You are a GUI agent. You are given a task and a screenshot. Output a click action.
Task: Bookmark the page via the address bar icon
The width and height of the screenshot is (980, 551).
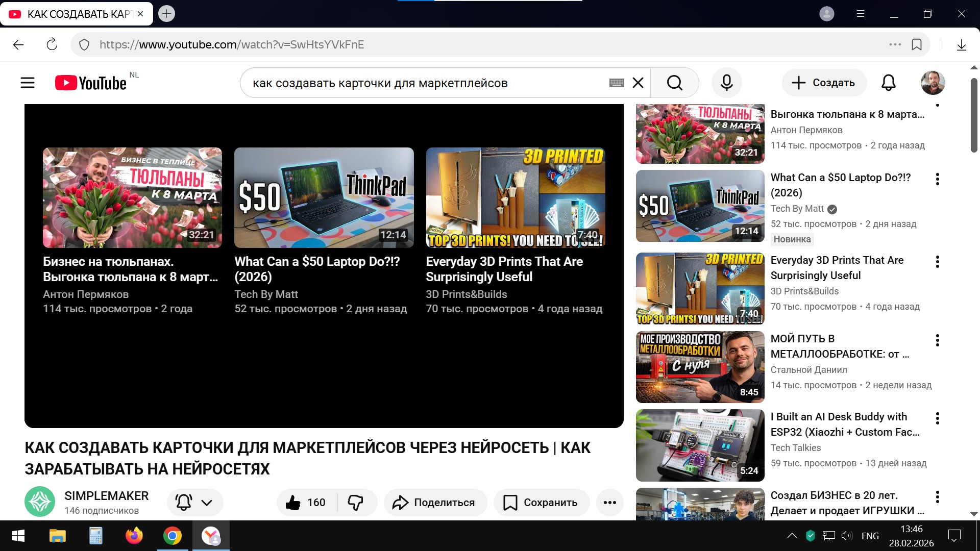(917, 45)
